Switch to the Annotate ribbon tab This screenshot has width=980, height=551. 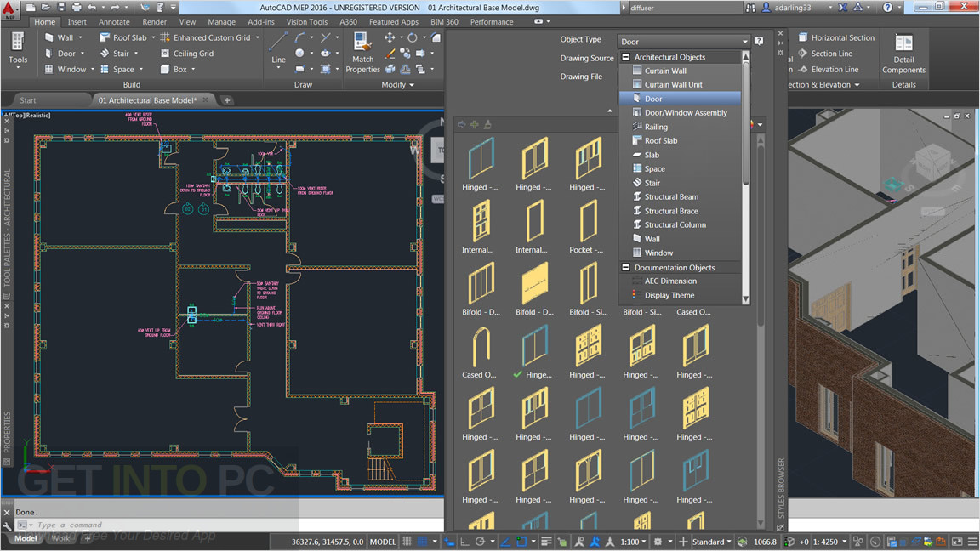click(113, 21)
